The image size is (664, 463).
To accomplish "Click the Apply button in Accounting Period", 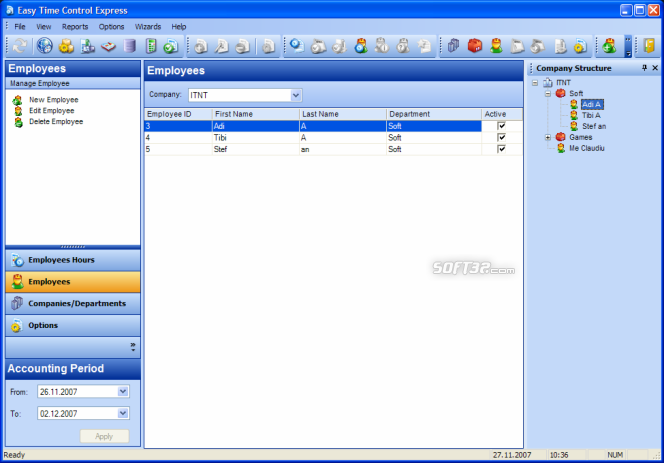I will point(104,436).
